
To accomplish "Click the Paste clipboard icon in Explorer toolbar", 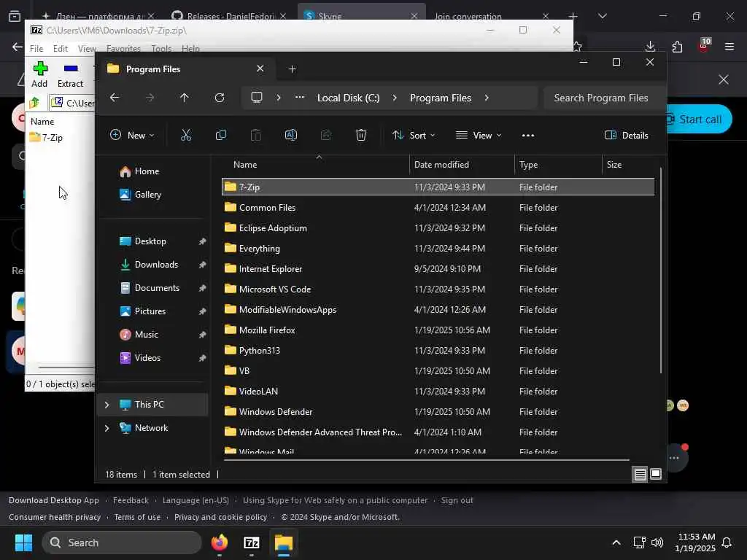I will [256, 135].
